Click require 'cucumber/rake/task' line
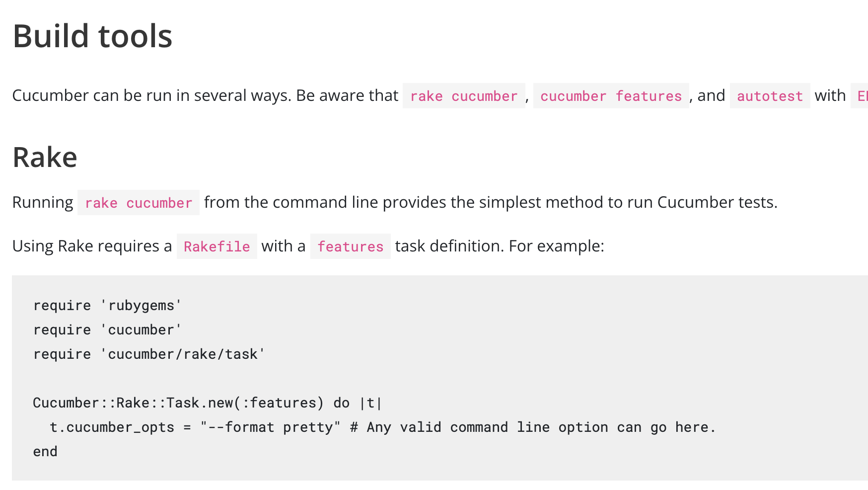Image resolution: width=868 pixels, height=490 pixels. click(149, 354)
